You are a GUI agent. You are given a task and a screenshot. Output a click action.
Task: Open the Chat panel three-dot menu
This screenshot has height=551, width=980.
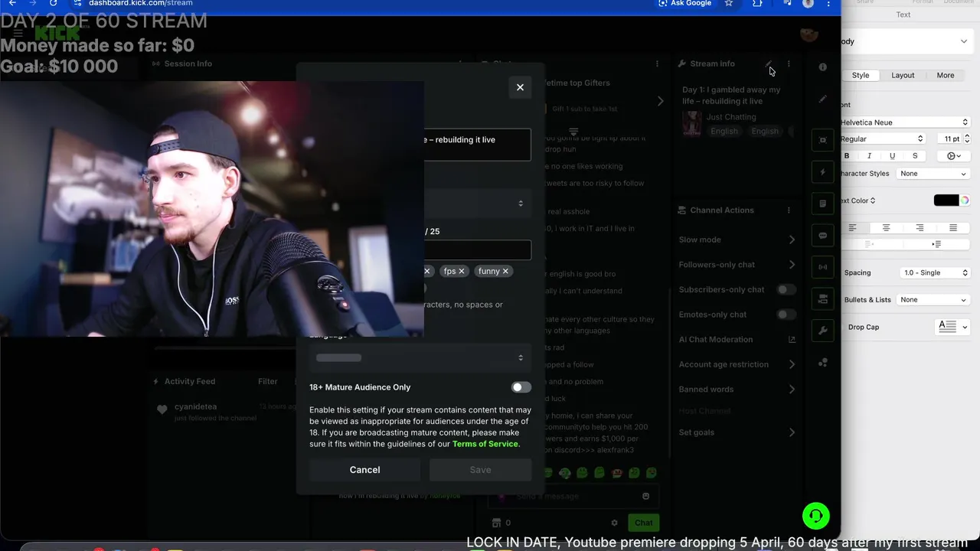click(657, 64)
